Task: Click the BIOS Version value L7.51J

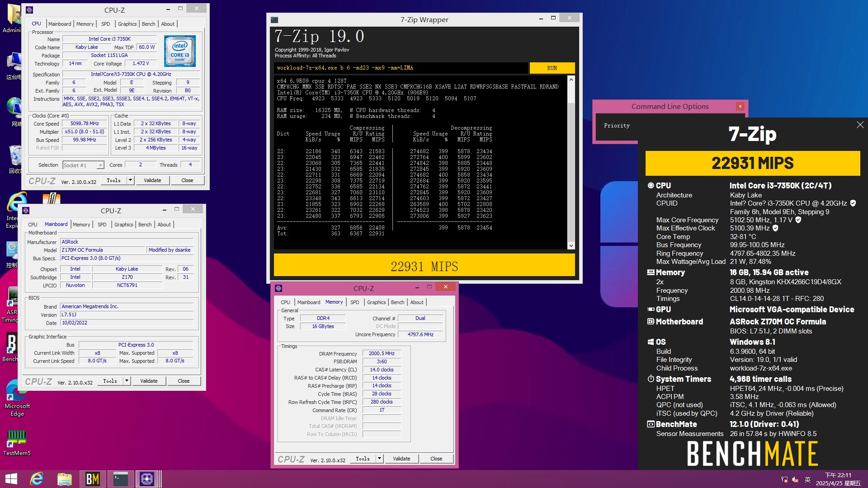Action: click(x=127, y=314)
